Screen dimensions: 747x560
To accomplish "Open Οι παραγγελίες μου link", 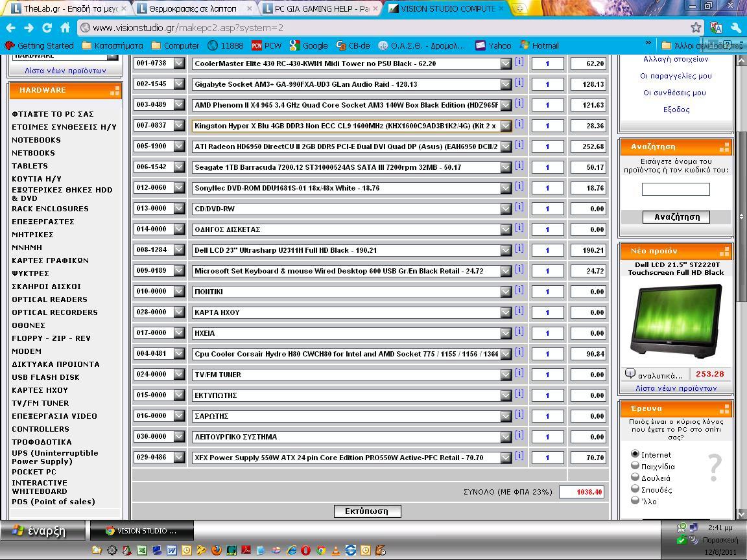I will pos(676,76).
